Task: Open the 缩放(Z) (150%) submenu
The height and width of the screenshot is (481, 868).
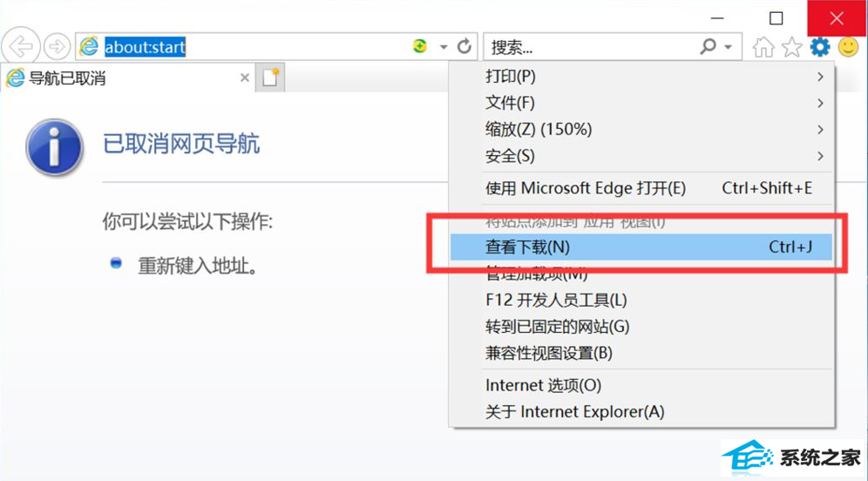Action: coord(641,130)
